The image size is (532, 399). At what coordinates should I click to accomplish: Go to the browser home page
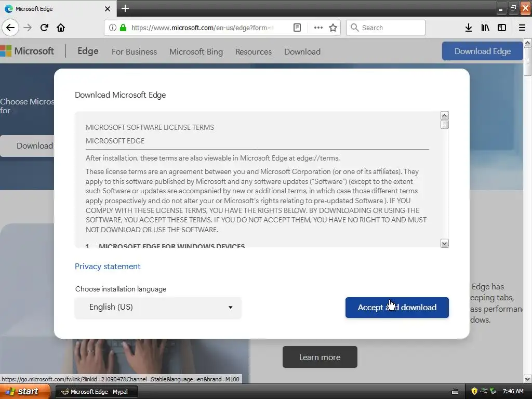[61, 28]
